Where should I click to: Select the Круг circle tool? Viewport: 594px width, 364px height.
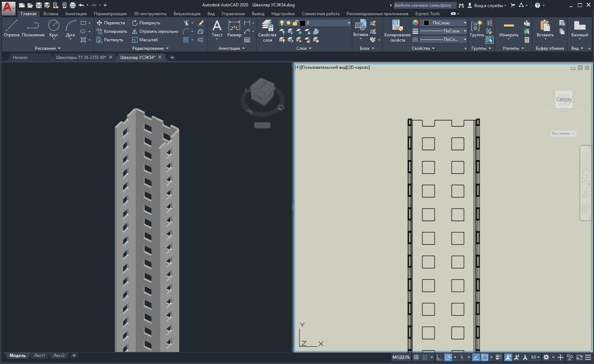(54, 28)
